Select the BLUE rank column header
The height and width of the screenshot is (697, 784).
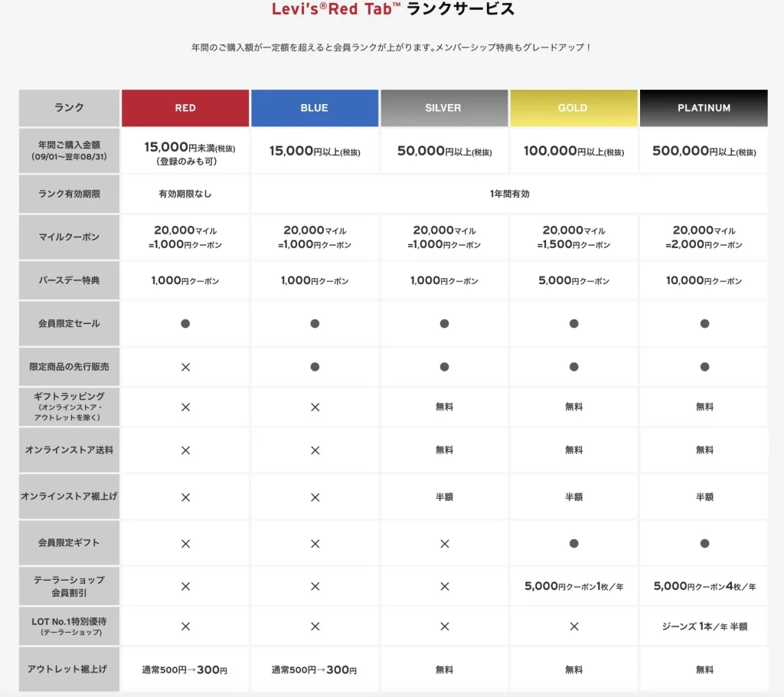314,108
